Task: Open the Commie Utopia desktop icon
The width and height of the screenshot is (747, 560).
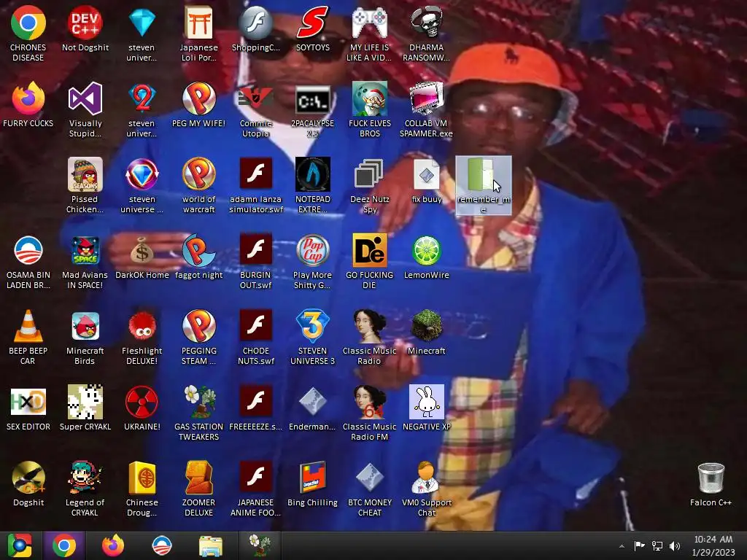Action: click(256, 99)
